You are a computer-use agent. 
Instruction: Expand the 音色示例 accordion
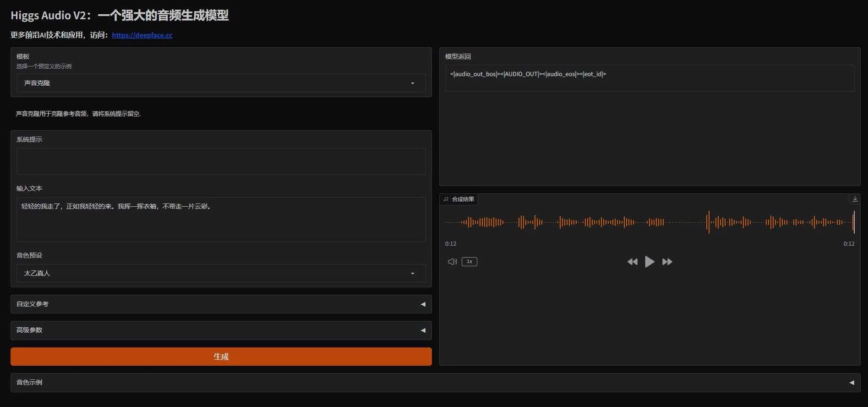[434, 382]
